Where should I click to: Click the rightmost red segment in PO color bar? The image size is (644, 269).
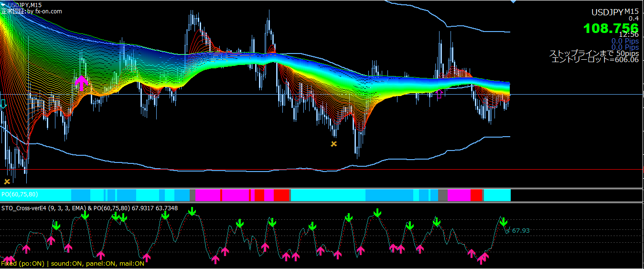point(476,195)
